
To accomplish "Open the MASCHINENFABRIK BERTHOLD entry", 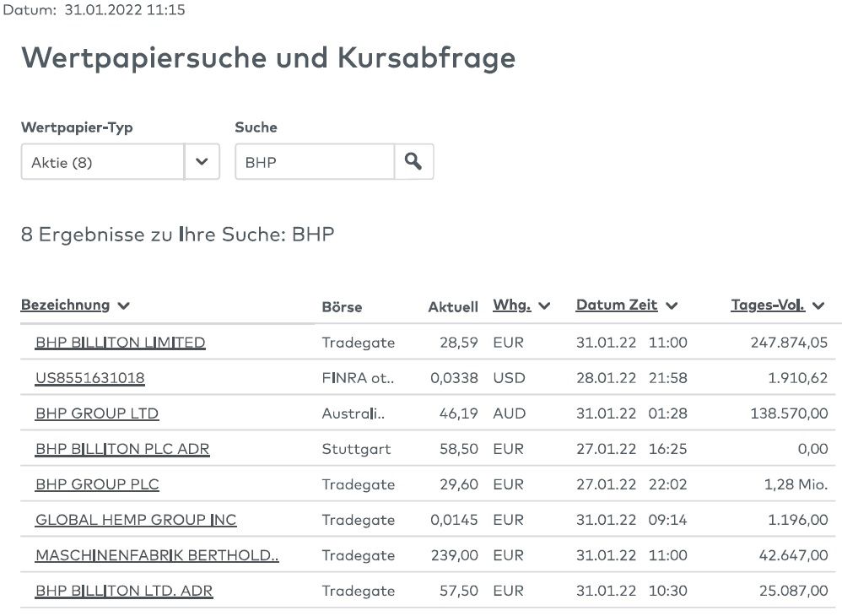I will 156,554.
